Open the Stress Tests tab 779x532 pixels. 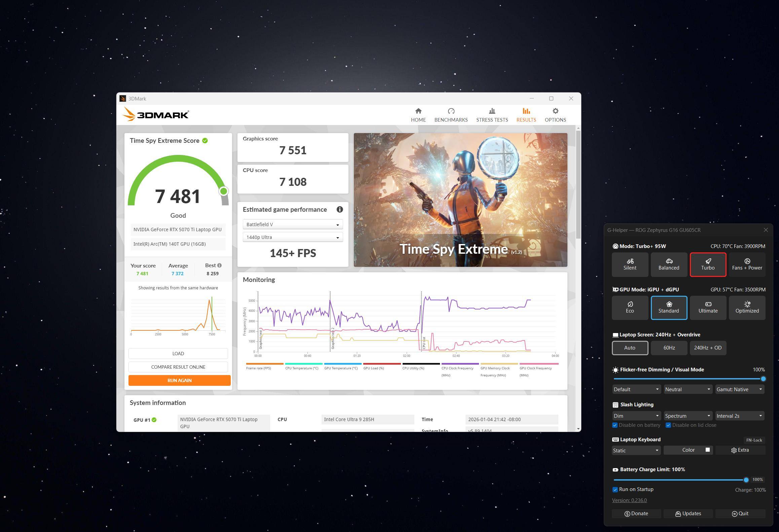coord(492,115)
